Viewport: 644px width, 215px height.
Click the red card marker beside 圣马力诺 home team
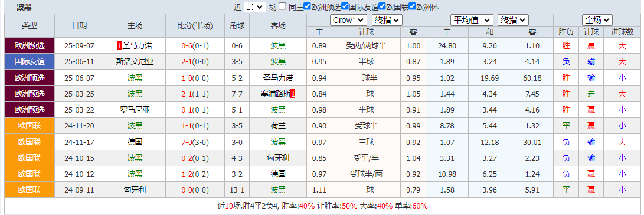click(119, 46)
